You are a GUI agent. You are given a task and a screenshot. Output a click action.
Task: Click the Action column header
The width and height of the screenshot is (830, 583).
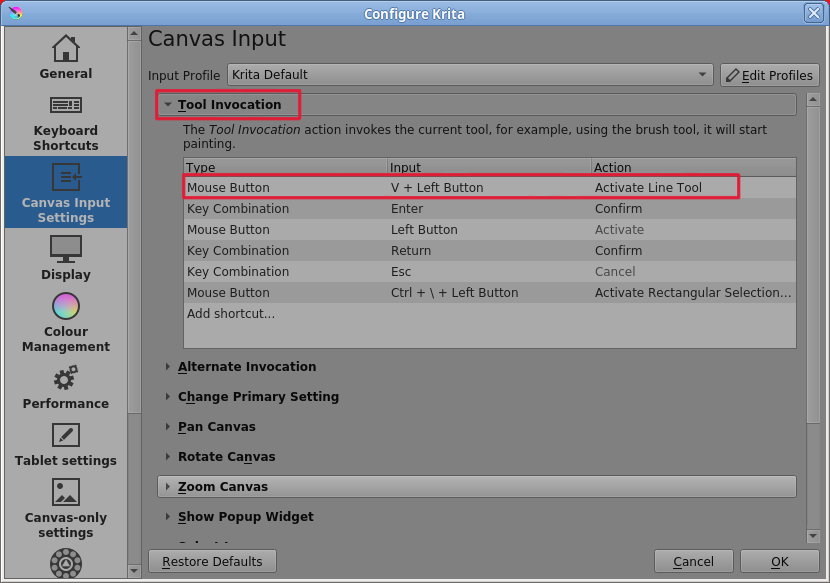tap(613, 168)
